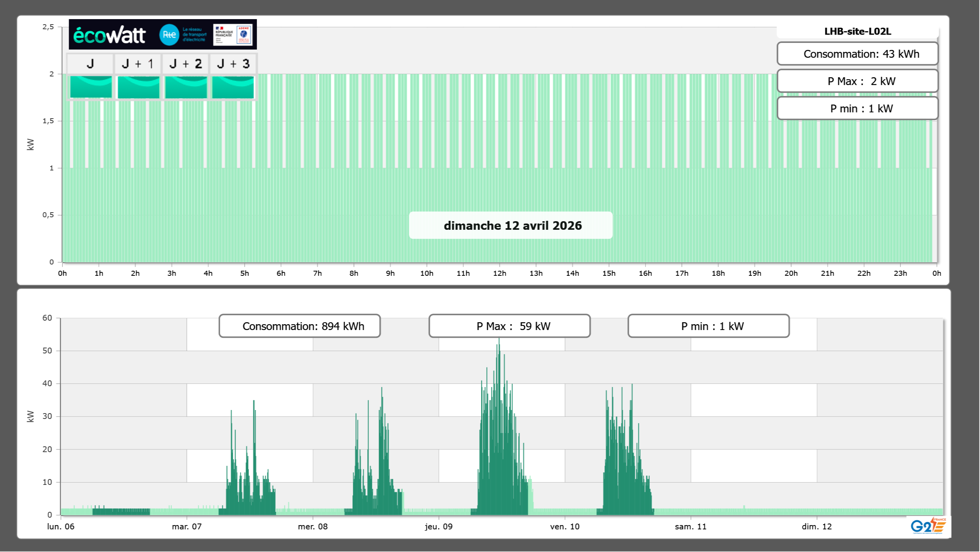The width and height of the screenshot is (980, 552).
Task: Click the daily P min : 1 kW box
Action: click(x=857, y=108)
